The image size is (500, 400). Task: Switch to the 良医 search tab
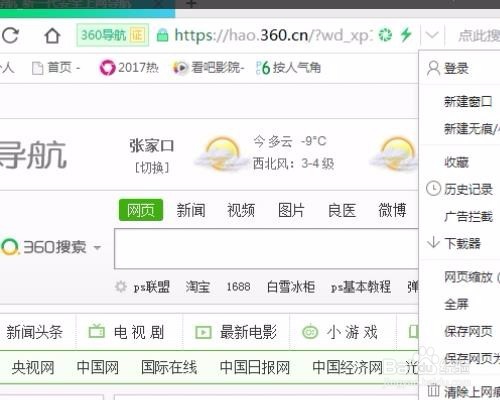click(x=342, y=210)
